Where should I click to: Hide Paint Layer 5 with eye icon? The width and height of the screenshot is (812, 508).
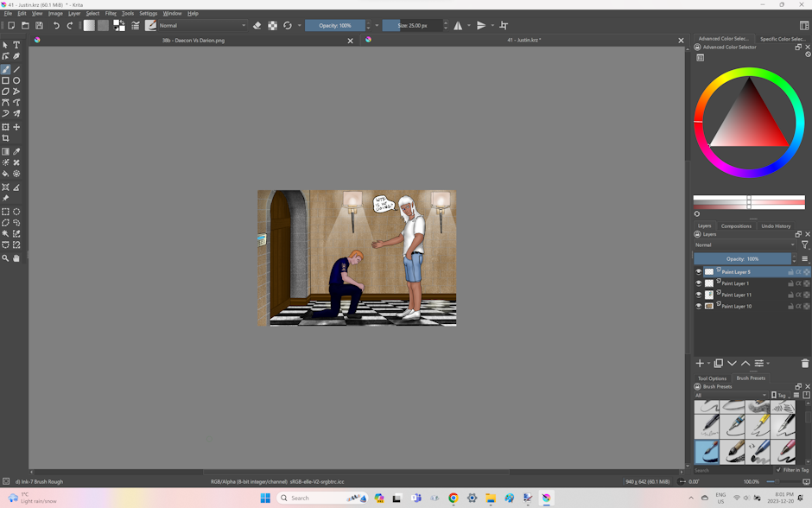tap(699, 272)
